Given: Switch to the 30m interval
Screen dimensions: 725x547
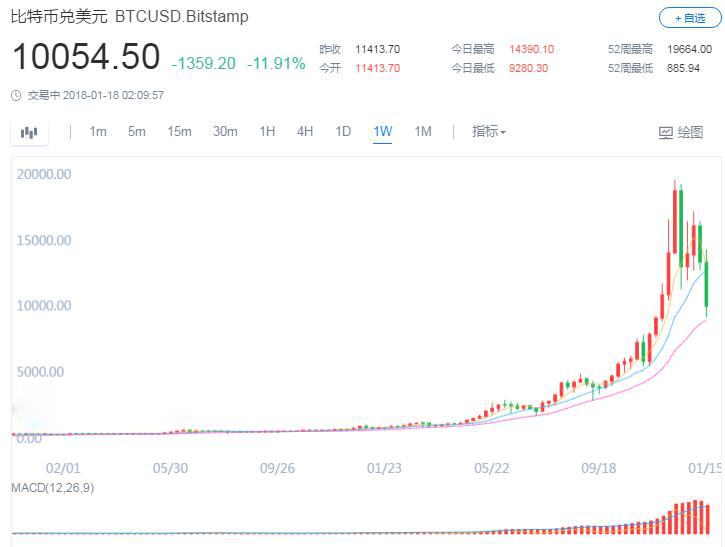Looking at the screenshot, I should (x=225, y=132).
